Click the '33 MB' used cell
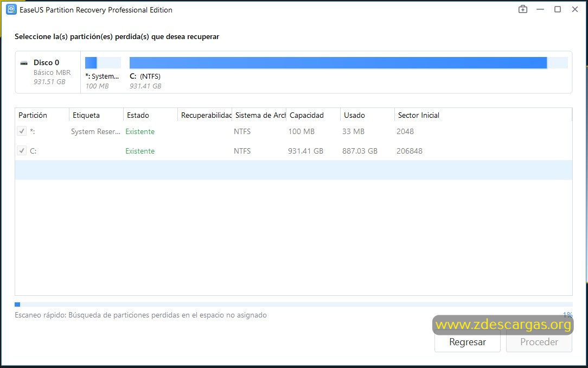 click(353, 131)
